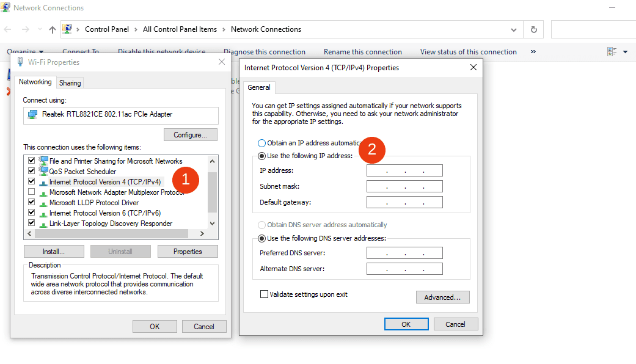
Task: Click the Configure button for the adapter
Action: [x=190, y=134]
